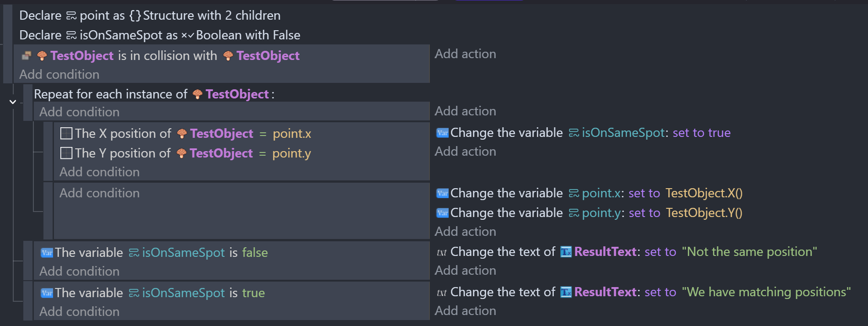The image size is (868, 326).
Task: Click the Var icon before isOnSameSpot is false
Action: tap(47, 253)
